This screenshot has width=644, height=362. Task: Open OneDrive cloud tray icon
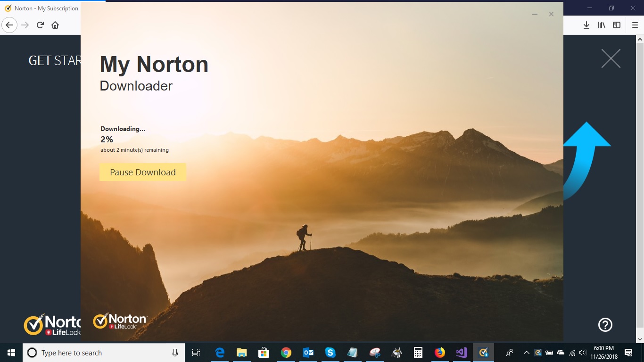pyautogui.click(x=561, y=353)
